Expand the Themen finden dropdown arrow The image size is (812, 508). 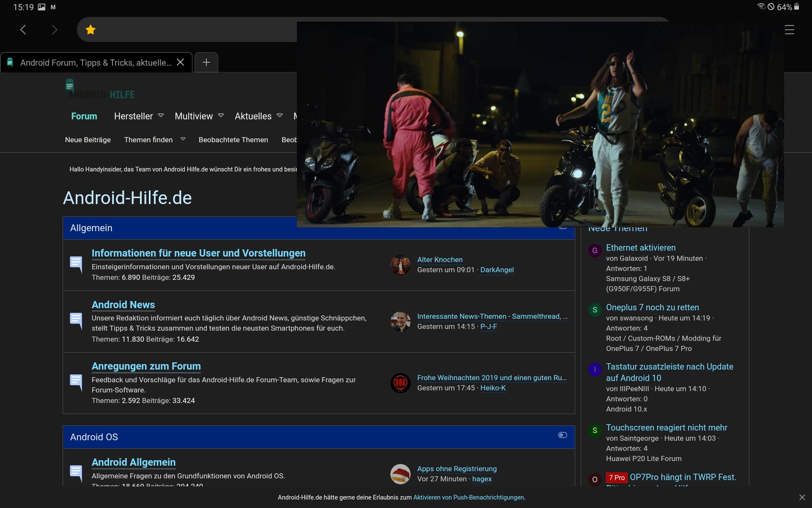point(183,139)
